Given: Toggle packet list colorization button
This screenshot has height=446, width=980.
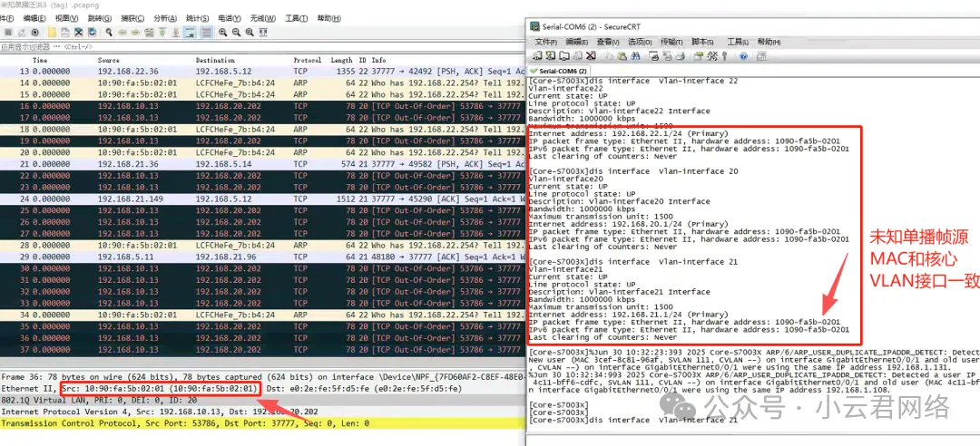Looking at the screenshot, I should (x=206, y=33).
